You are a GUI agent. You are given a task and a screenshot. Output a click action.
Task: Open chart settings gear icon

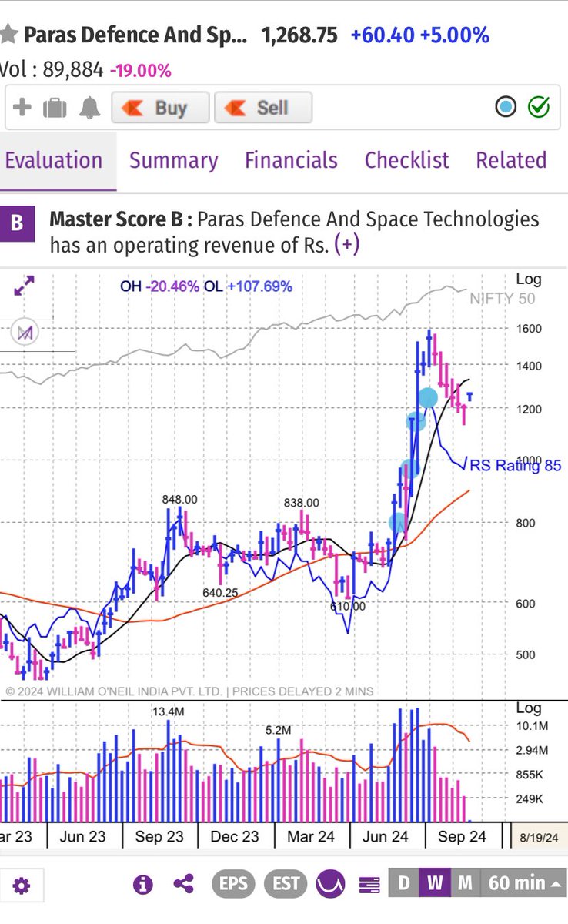21,885
